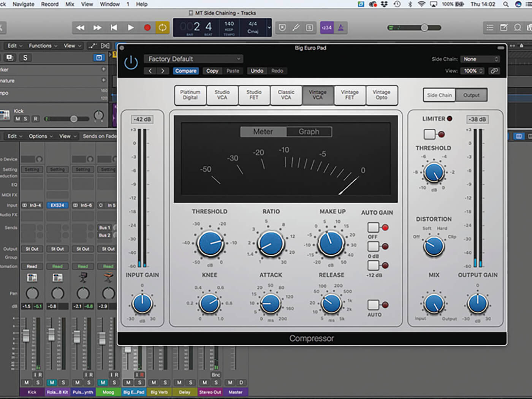The image size is (532, 399).
Task: Toggle the purple metronome button
Action: (x=341, y=27)
